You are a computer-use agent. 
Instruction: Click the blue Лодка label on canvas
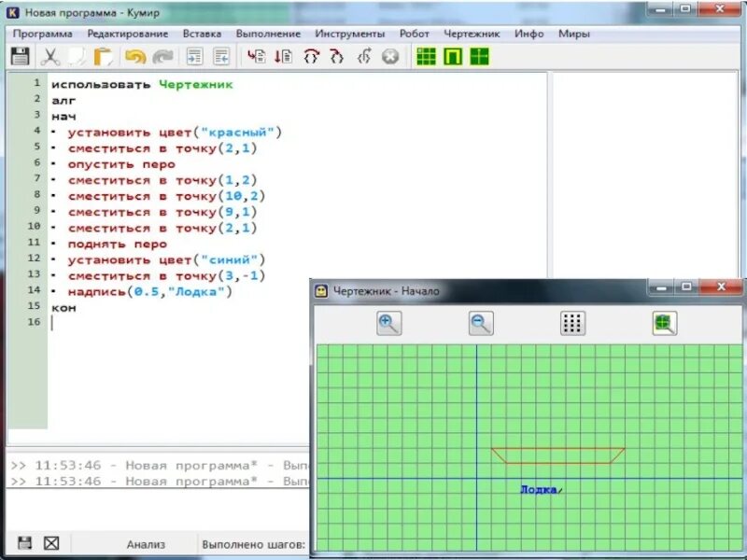tap(539, 489)
